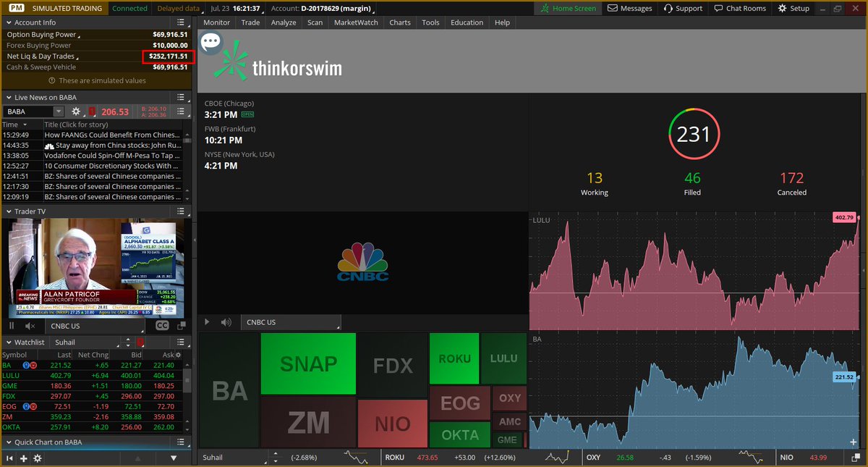The width and height of the screenshot is (868, 467).
Task: Open the Home Screen button
Action: (x=569, y=8)
